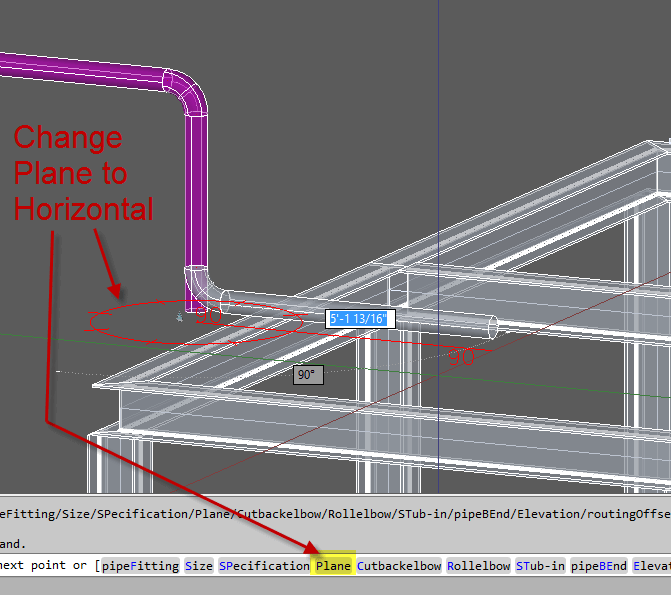Screen dimensions: 671x595
Task: Click the SPecification command option
Action: pyautogui.click(x=264, y=566)
